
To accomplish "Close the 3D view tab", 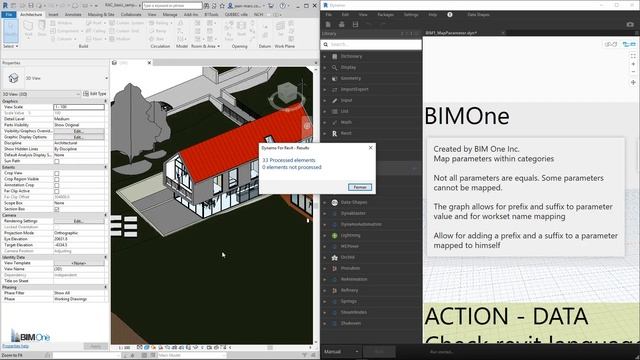I will (149, 63).
